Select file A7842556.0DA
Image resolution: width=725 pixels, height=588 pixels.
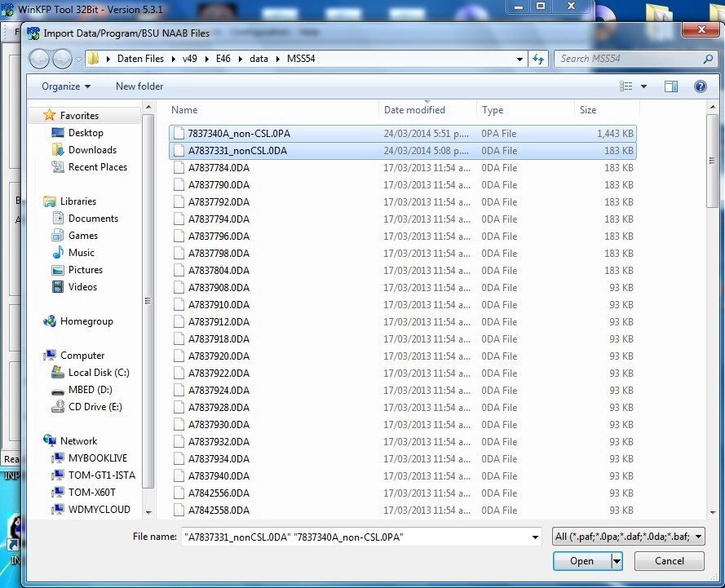point(402,493)
